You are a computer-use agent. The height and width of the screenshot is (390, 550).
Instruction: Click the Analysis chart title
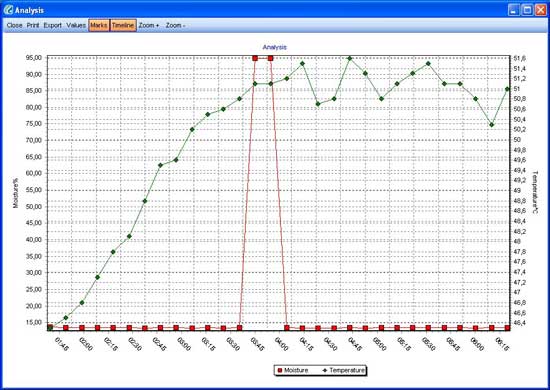point(275,47)
